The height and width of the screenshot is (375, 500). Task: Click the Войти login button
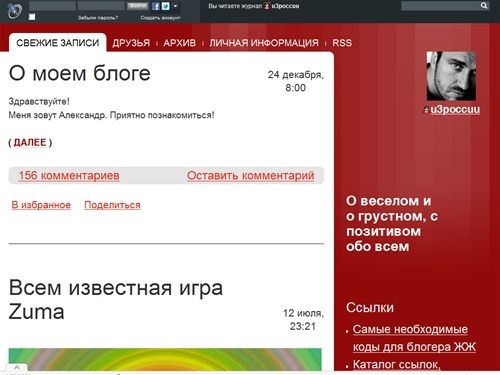point(137,6)
